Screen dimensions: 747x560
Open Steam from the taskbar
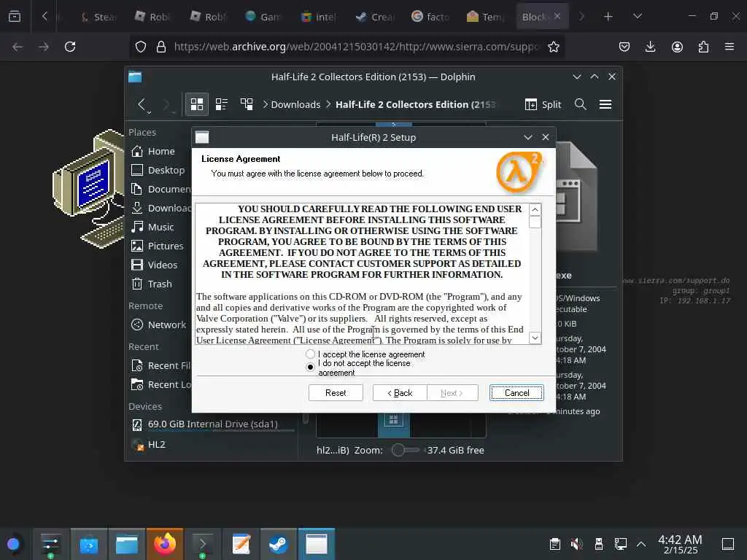(x=279, y=544)
